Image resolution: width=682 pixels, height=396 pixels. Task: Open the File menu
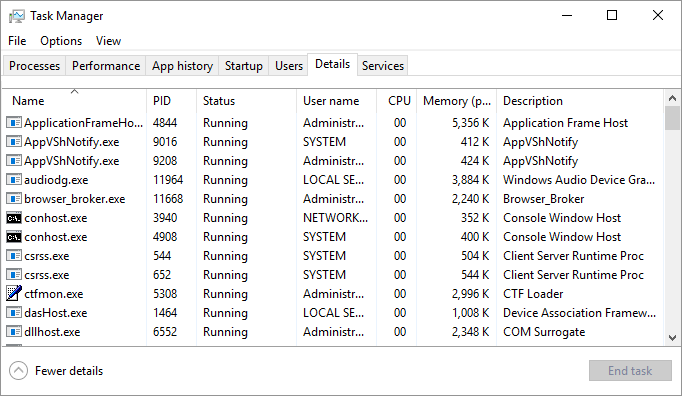pos(17,41)
